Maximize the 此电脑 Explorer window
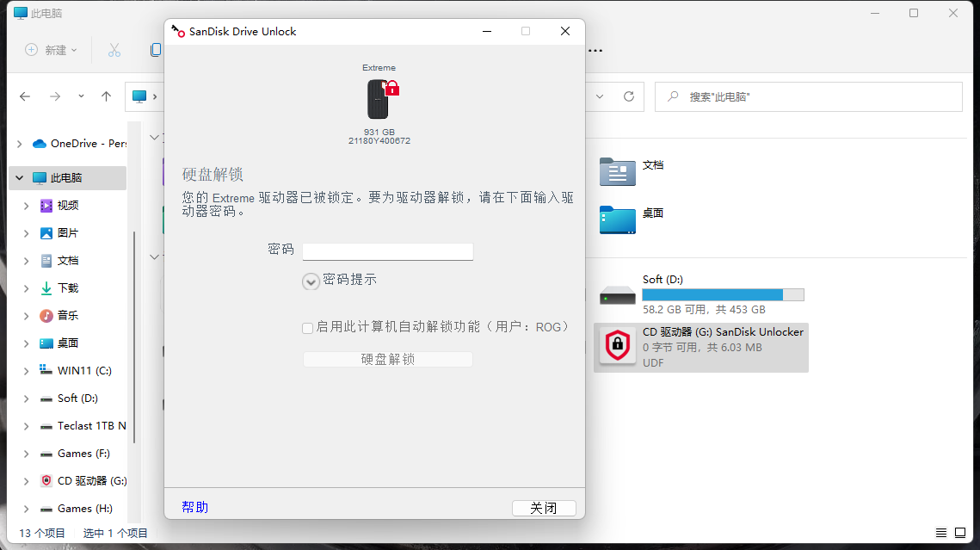The width and height of the screenshot is (980, 550). [x=914, y=13]
